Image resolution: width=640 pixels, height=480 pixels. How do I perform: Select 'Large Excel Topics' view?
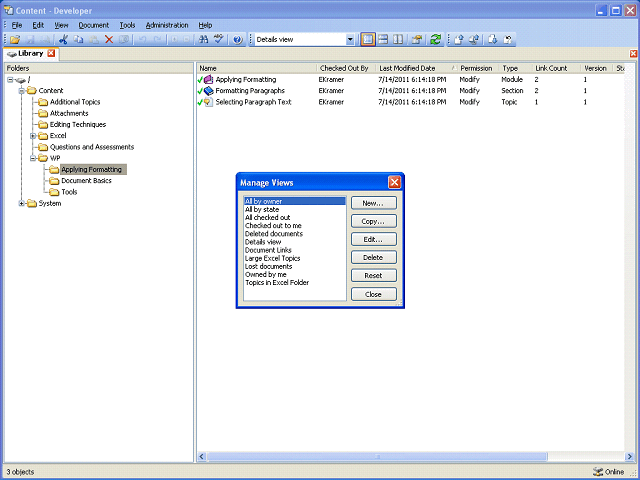pos(294,258)
